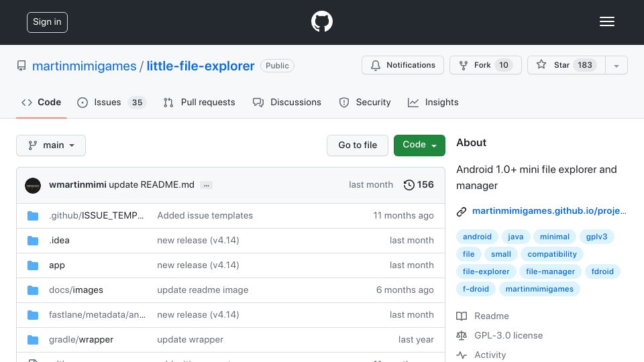Click the Insights graph icon

tap(413, 103)
